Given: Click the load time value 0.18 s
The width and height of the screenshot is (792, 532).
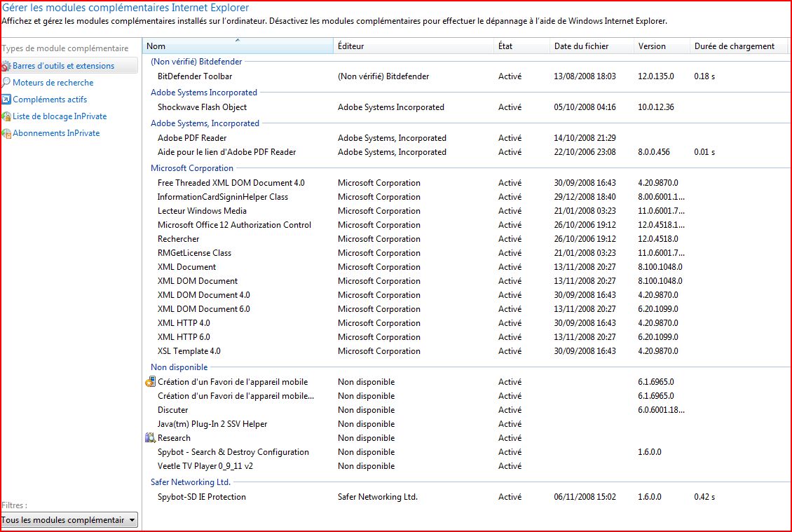Looking at the screenshot, I should tap(704, 76).
